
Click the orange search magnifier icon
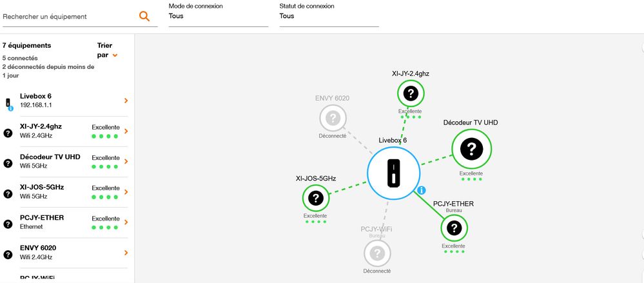point(144,16)
